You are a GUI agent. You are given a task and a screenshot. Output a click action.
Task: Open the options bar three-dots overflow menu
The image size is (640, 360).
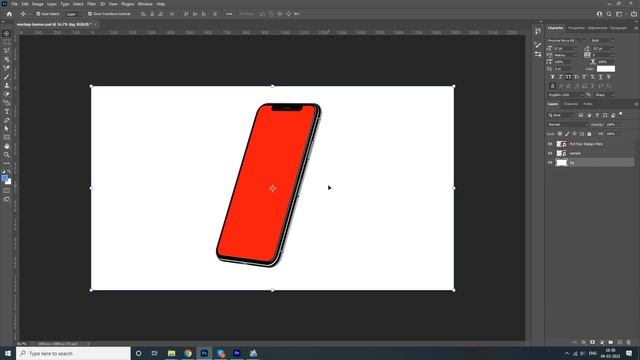point(229,14)
